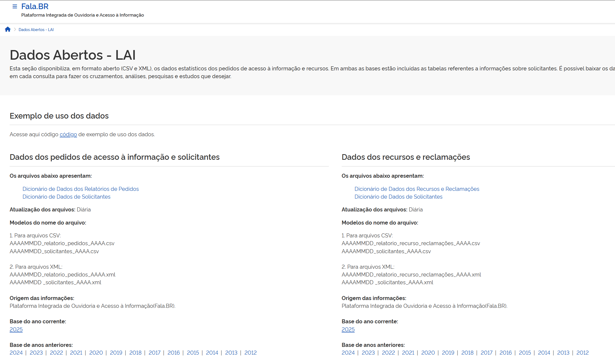Click the home breadcrumb icon
Viewport: 615px width, 364px height.
click(8, 29)
